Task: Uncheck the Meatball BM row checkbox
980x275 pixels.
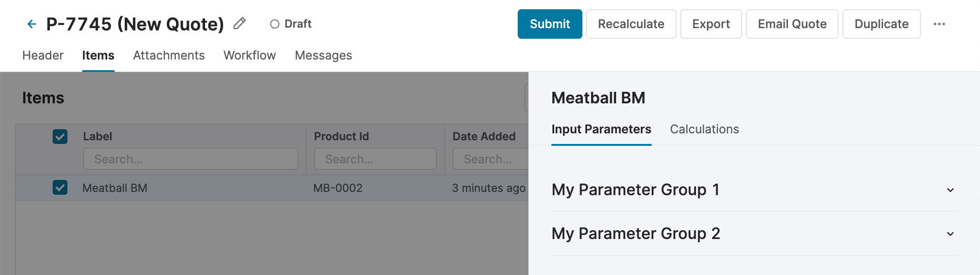Action: (60, 188)
